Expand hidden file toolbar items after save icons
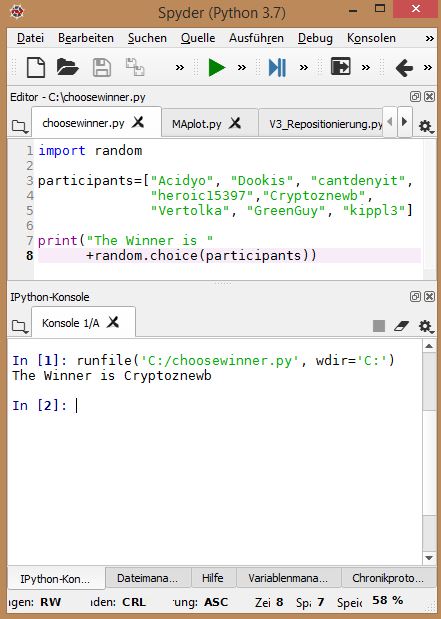 [180, 68]
